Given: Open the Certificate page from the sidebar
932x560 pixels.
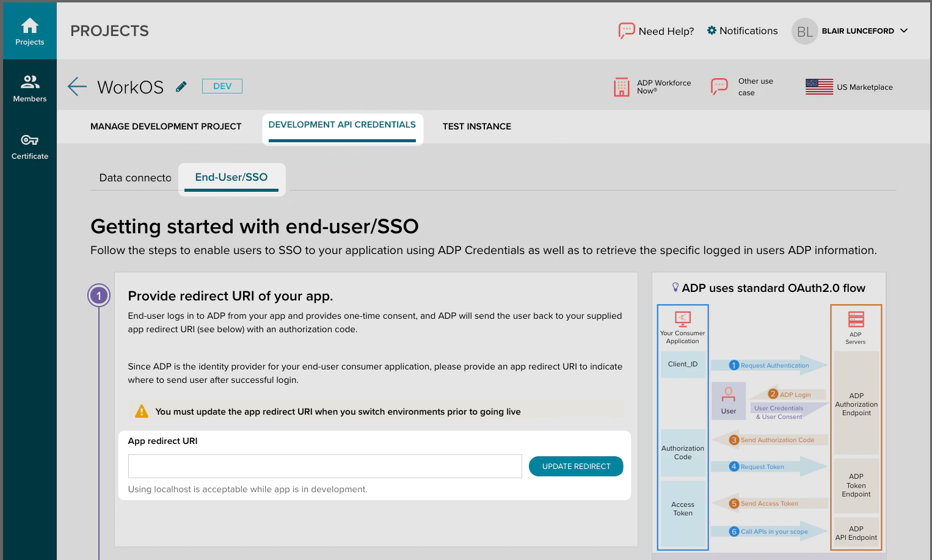Looking at the screenshot, I should point(29,145).
